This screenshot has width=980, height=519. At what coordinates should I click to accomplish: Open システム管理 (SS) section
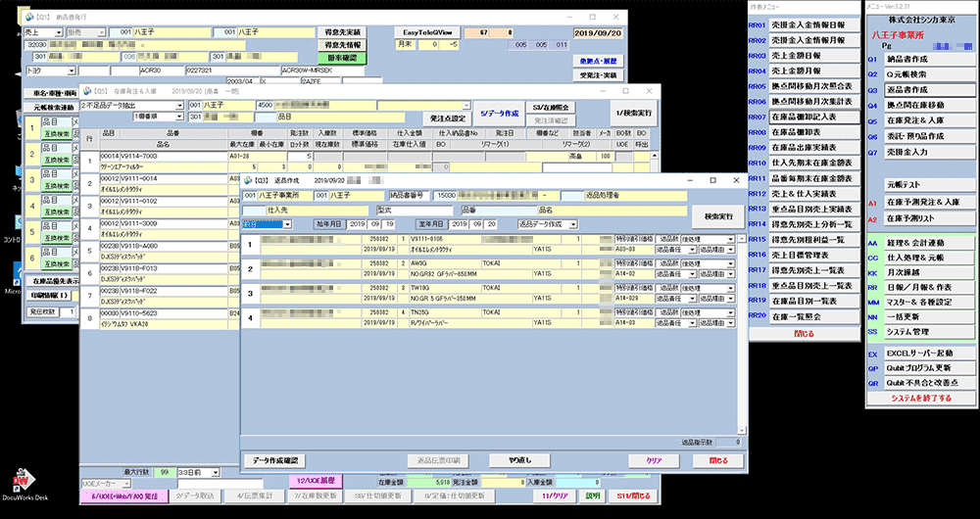point(929,332)
